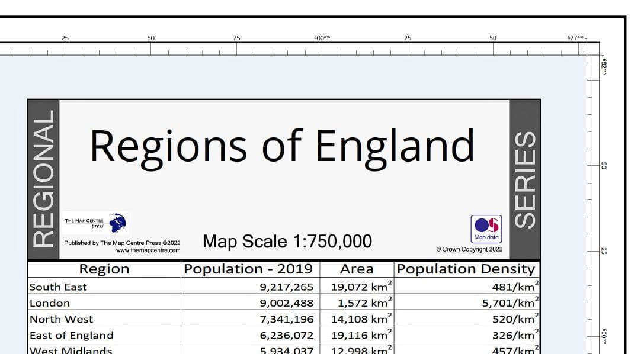The image size is (644, 354).
Task: Select the Region column header
Action: (104, 269)
